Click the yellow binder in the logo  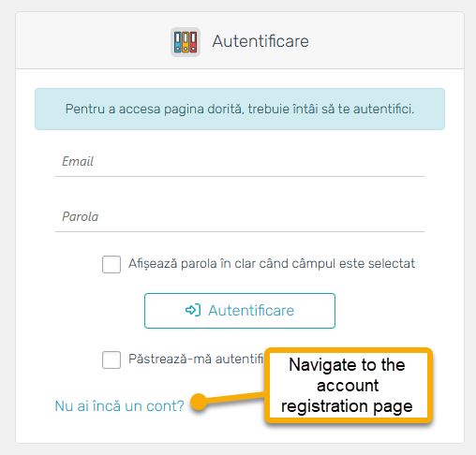[186, 42]
